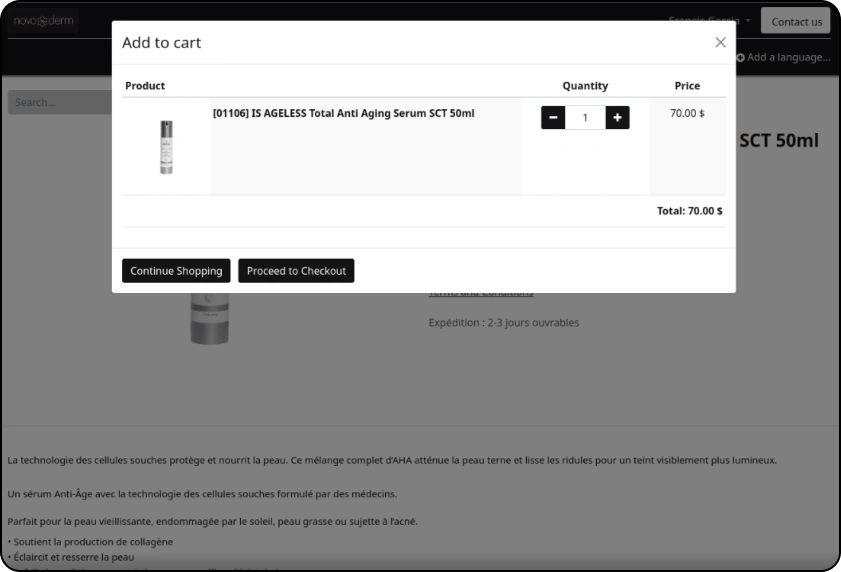Increase quantity with the plus button
The height and width of the screenshot is (572, 841).
coord(617,118)
